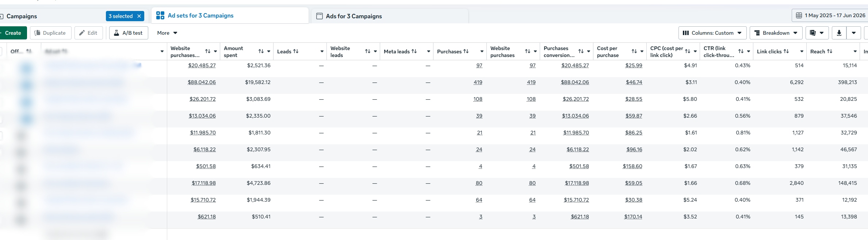Viewport: 868px width, 240px height.
Task: Click the Edit button
Action: point(89,33)
